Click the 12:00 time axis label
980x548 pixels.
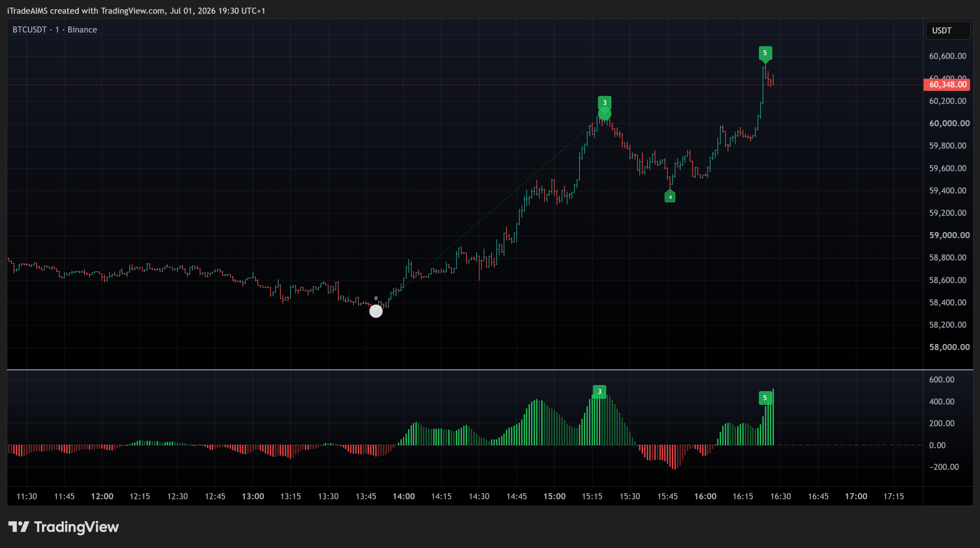coord(102,496)
